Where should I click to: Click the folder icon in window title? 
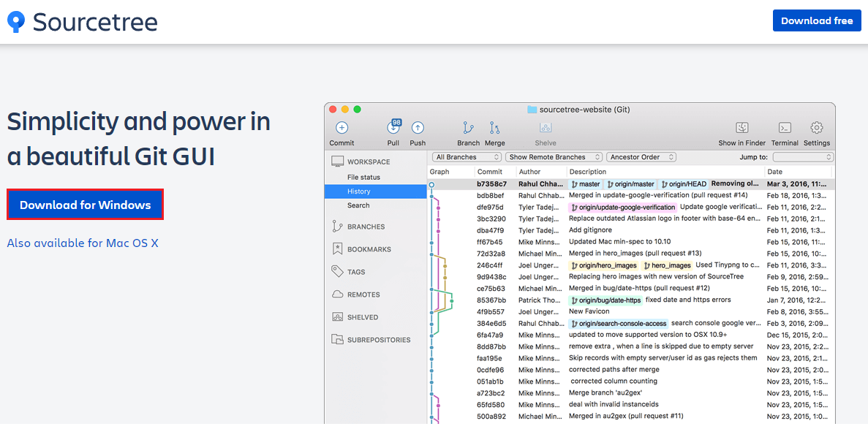[532, 109]
